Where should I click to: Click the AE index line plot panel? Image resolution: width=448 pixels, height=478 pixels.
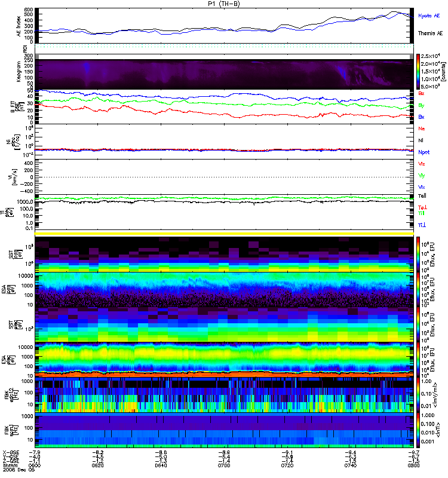224,25
